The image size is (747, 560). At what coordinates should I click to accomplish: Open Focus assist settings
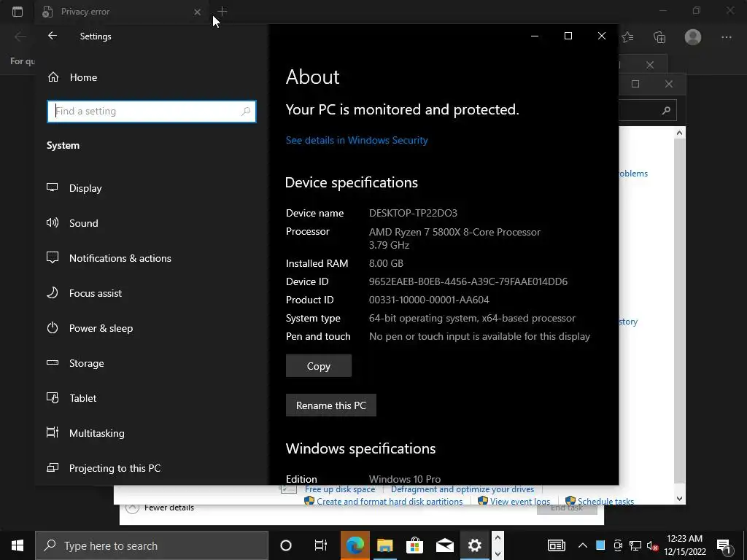pos(84,293)
